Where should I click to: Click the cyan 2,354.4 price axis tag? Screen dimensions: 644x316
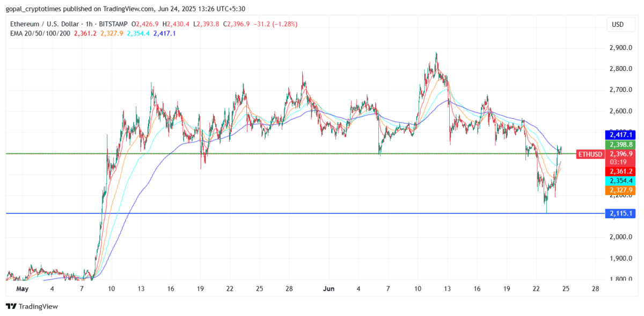620,181
